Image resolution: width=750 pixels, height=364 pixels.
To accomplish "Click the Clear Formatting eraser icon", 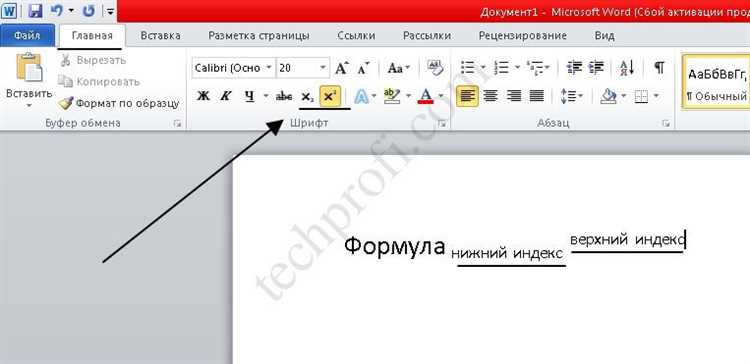I will point(435,67).
